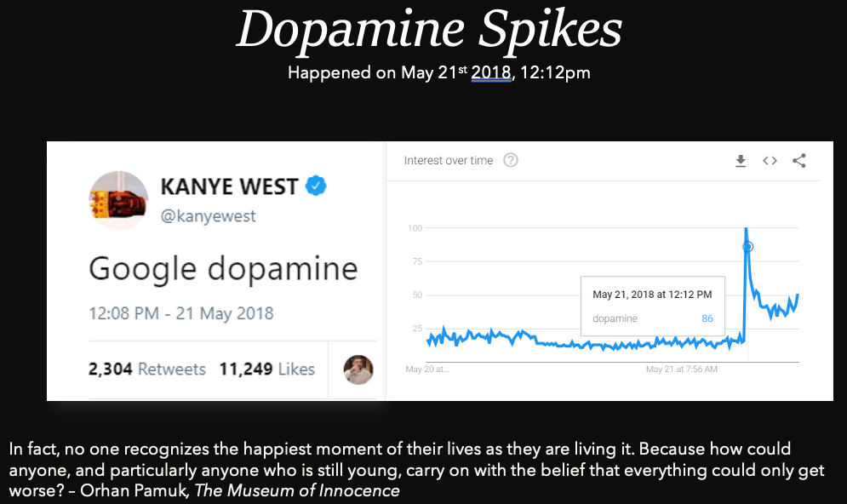This screenshot has width=847, height=504.
Task: Click Kanye West's blue verified badge
Action: 318,186
